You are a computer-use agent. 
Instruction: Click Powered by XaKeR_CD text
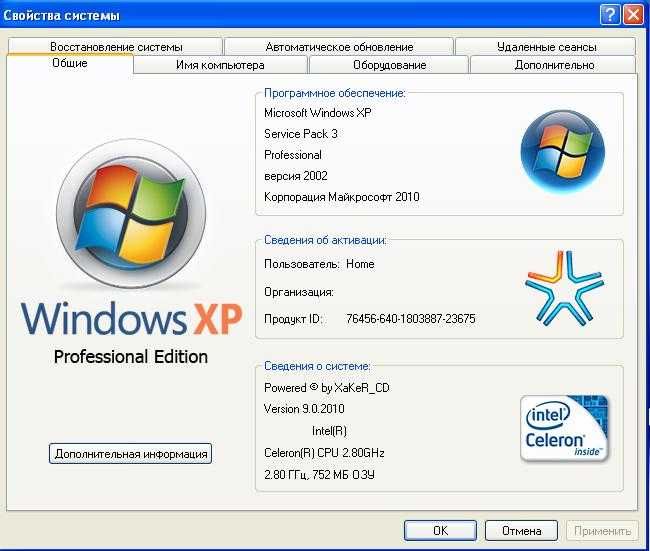coord(327,388)
